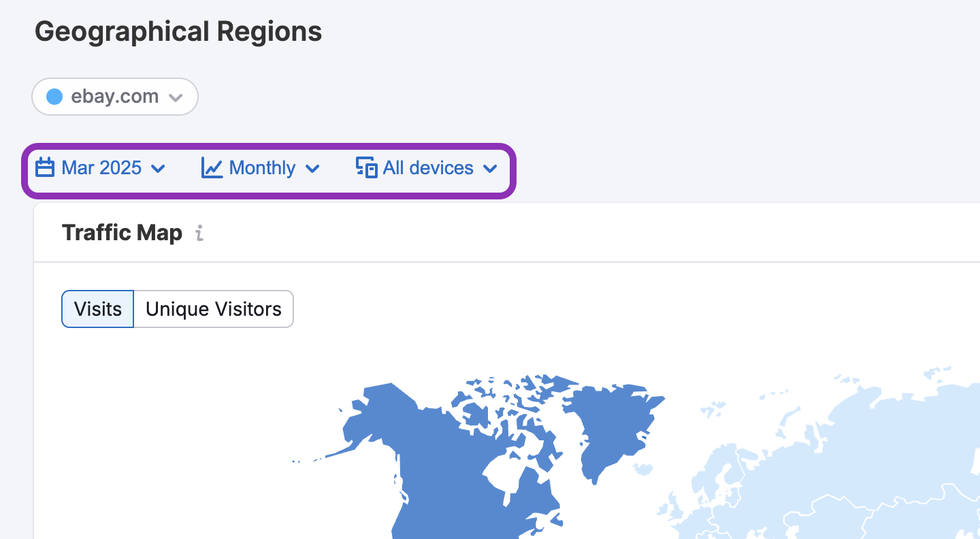Viewport: 980px width, 539px height.
Task: Expand the ebay.com domain selector
Action: [114, 97]
